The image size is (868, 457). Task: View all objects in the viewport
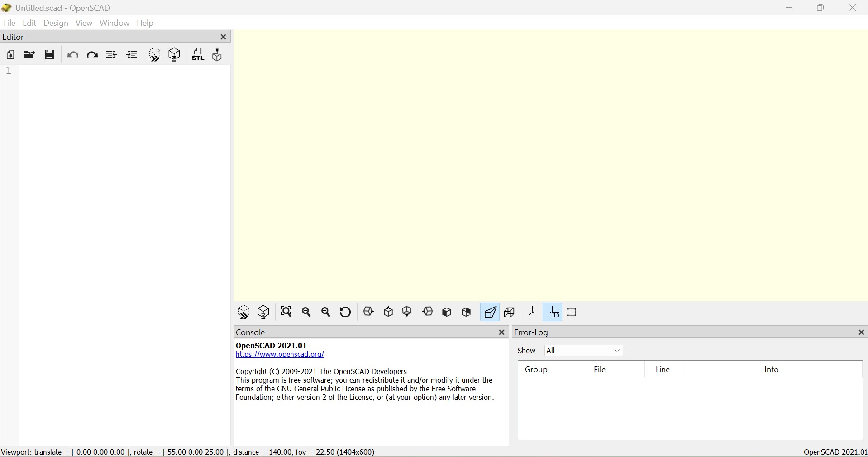click(287, 312)
